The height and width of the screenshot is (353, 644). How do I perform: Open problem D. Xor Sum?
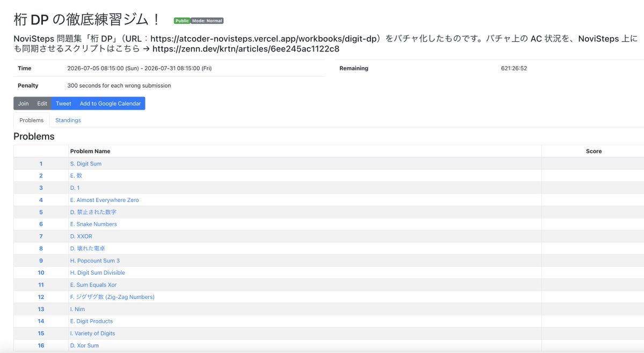click(84, 345)
